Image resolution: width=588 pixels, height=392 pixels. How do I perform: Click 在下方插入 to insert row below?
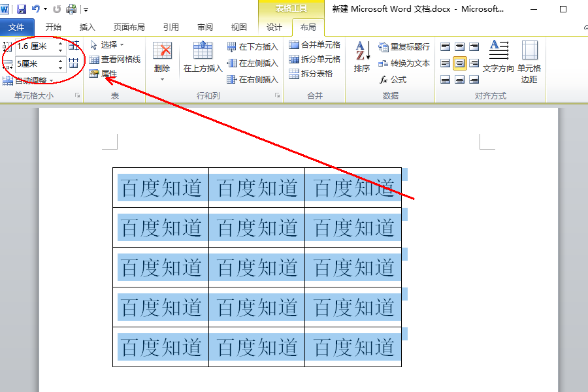tap(252, 46)
